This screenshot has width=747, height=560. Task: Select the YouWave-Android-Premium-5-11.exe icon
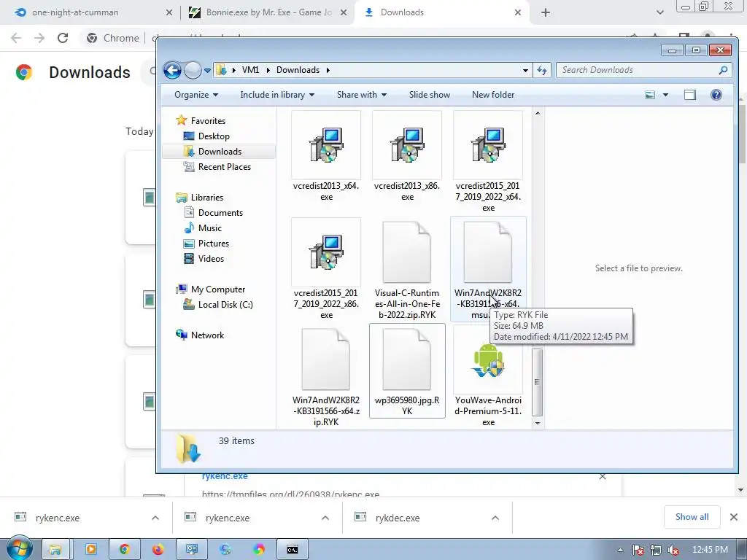pos(488,359)
